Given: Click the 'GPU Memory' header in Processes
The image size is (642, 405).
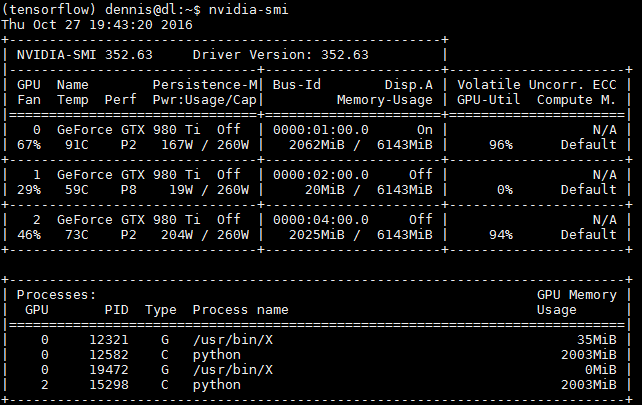Looking at the screenshot, I should pyautogui.click(x=576, y=295).
